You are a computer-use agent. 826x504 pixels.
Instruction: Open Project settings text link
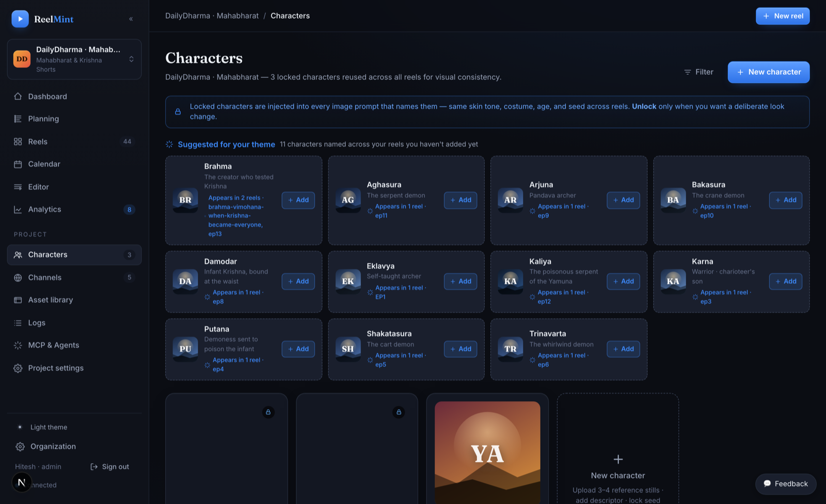point(56,368)
